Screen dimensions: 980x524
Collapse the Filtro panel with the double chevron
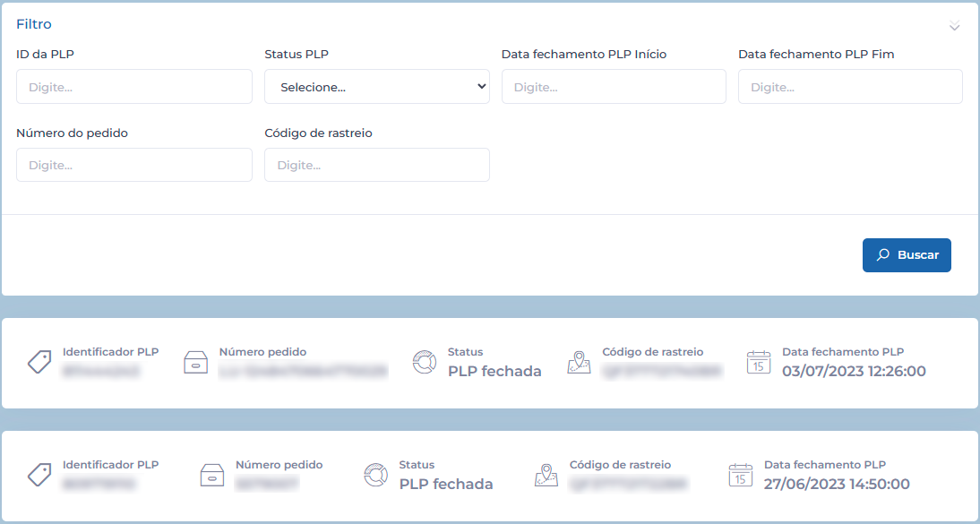[x=954, y=26]
